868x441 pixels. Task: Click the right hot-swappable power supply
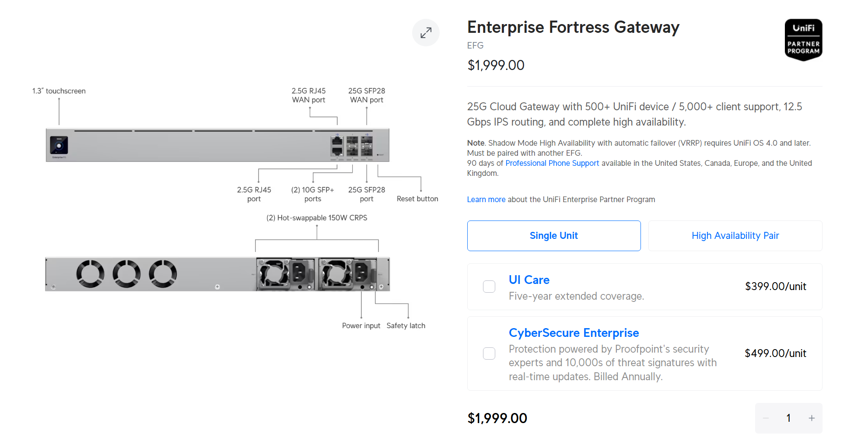[347, 274]
